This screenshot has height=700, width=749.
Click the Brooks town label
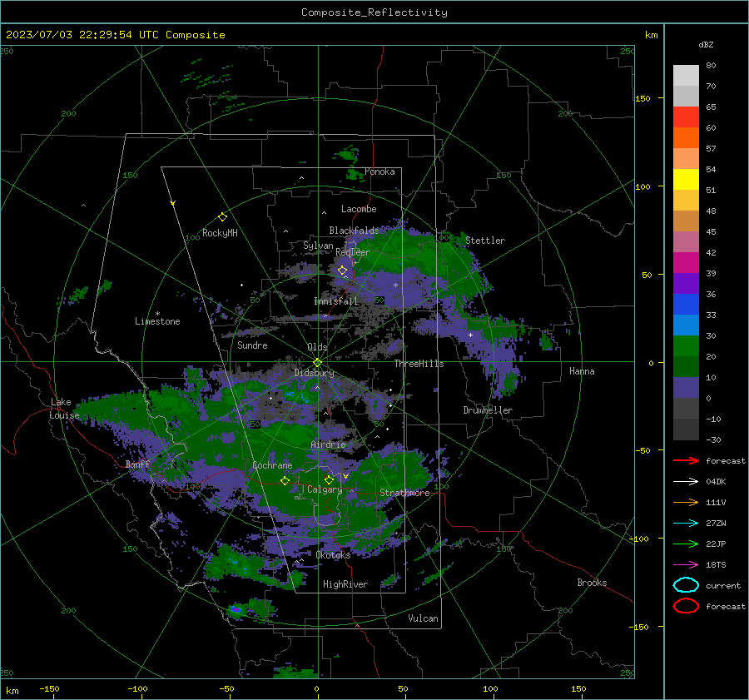tap(592, 583)
